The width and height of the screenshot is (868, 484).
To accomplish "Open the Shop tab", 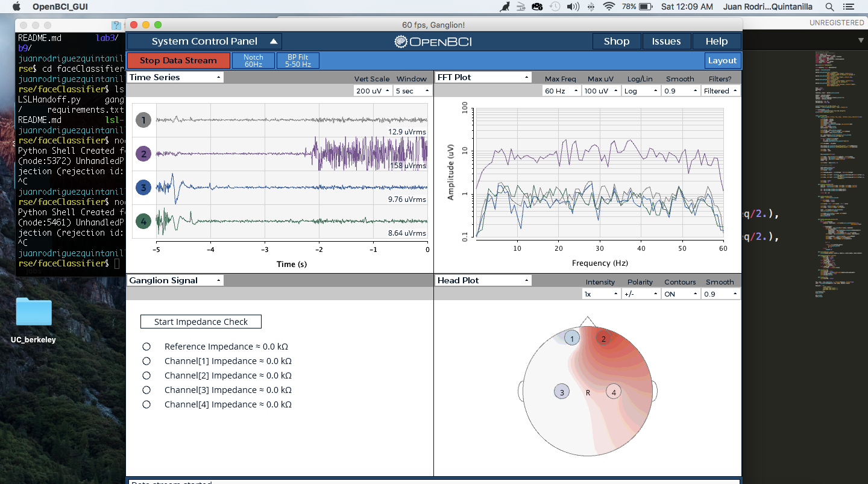I will pos(617,42).
